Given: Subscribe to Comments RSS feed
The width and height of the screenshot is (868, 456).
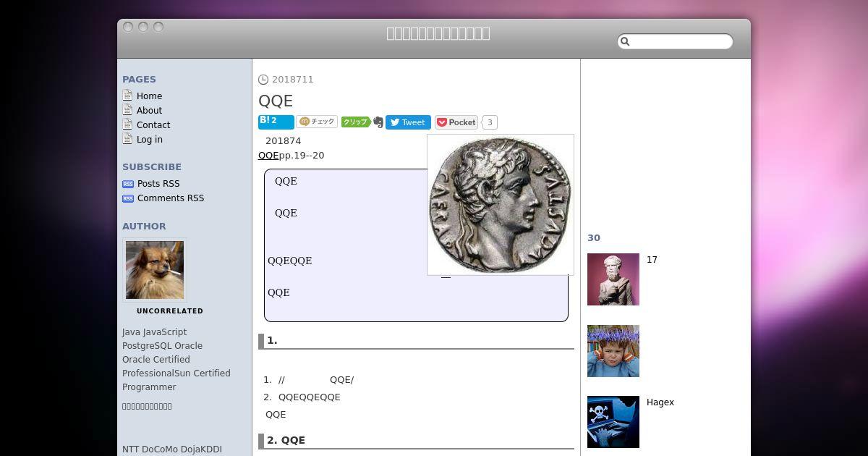Looking at the screenshot, I should click(171, 198).
